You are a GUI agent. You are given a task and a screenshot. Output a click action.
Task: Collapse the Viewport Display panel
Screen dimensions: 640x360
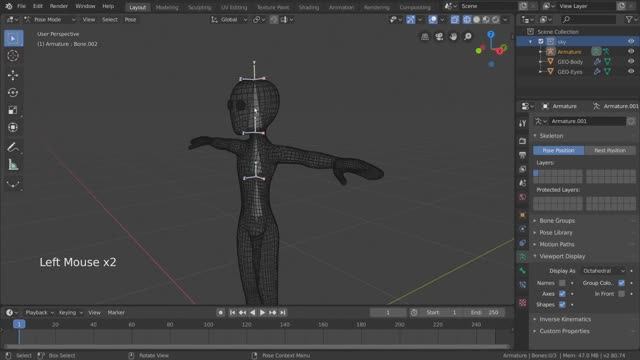[562, 256]
